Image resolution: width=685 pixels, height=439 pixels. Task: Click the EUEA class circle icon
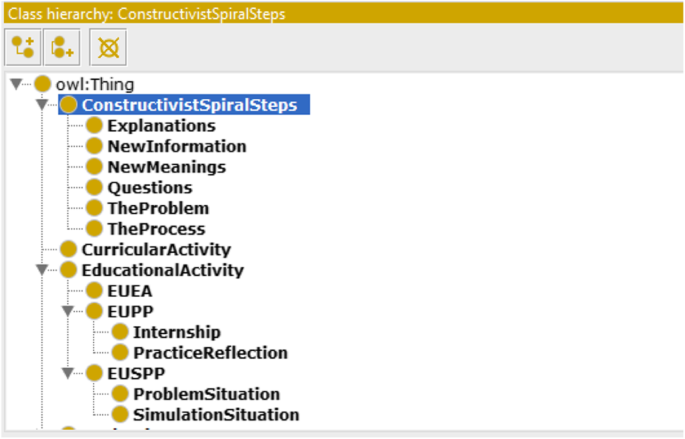(x=94, y=291)
